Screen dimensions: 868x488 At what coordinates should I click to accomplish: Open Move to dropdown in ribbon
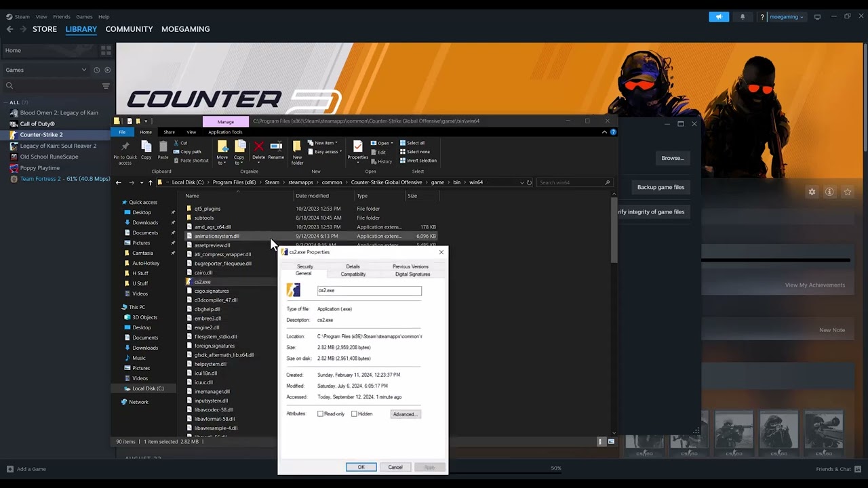pos(222,152)
